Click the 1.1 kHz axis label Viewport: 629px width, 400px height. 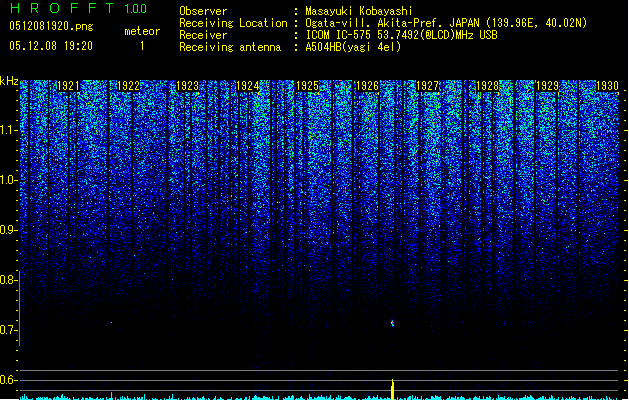[x=9, y=131]
